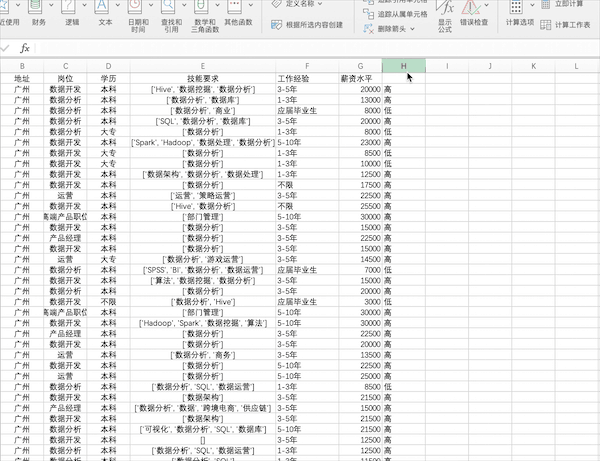600x461 pixels.
Task: Click 追踪从属单元格 button
Action: pos(395,14)
